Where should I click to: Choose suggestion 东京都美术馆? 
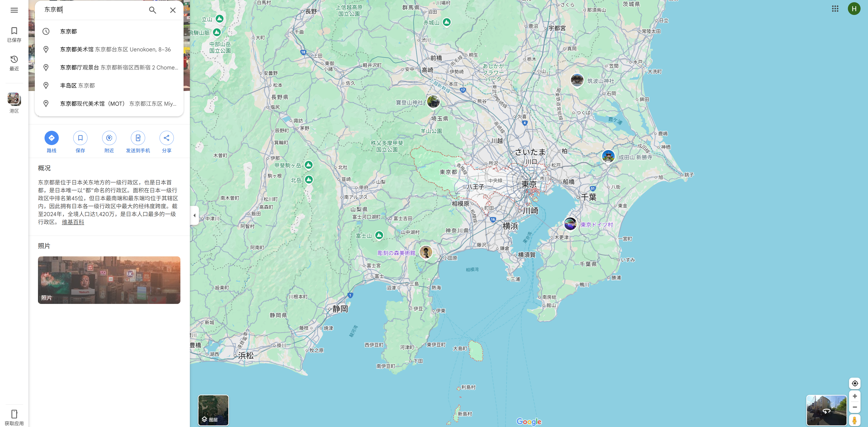pyautogui.click(x=109, y=49)
